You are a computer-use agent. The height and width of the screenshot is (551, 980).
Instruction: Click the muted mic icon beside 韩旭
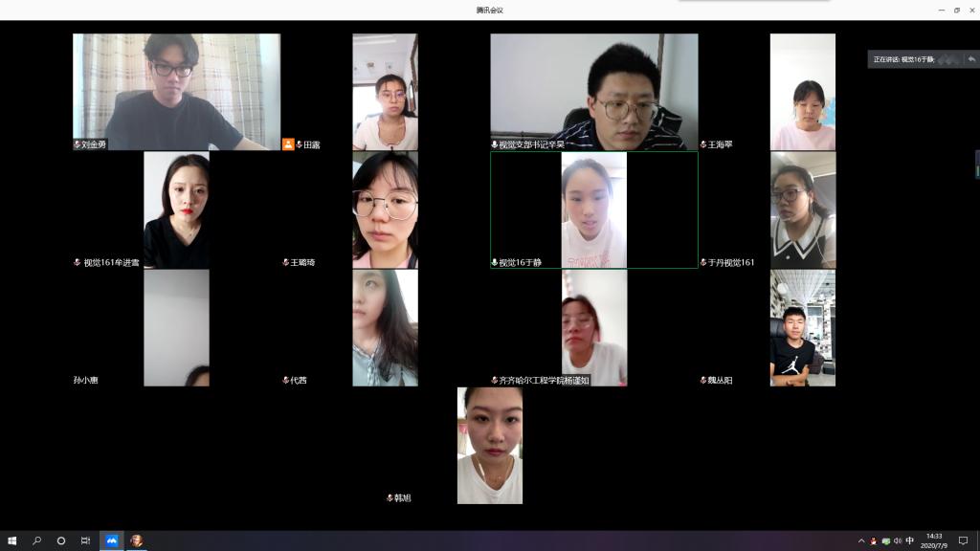pyautogui.click(x=390, y=498)
